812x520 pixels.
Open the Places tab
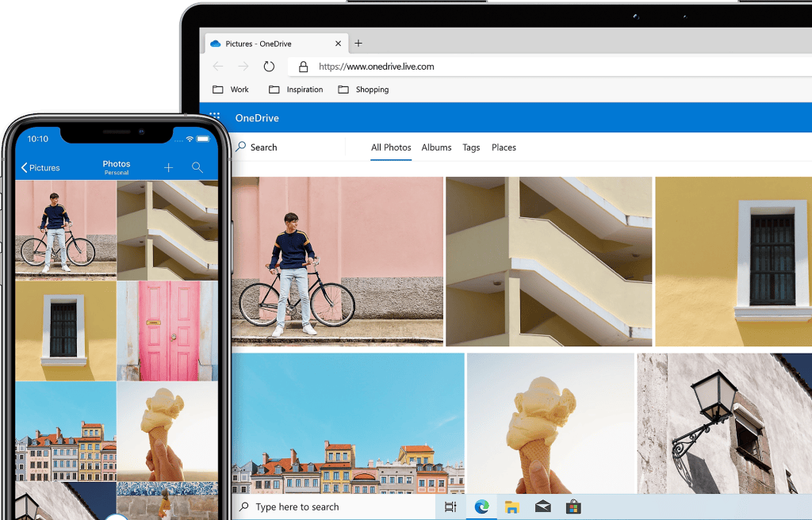pyautogui.click(x=504, y=147)
